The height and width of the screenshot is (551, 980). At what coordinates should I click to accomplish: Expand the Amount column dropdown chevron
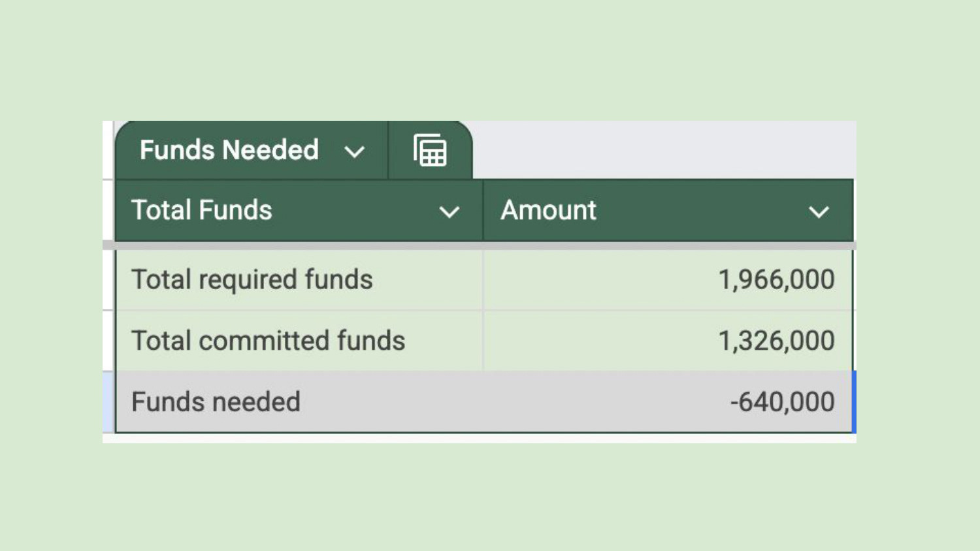[818, 212]
